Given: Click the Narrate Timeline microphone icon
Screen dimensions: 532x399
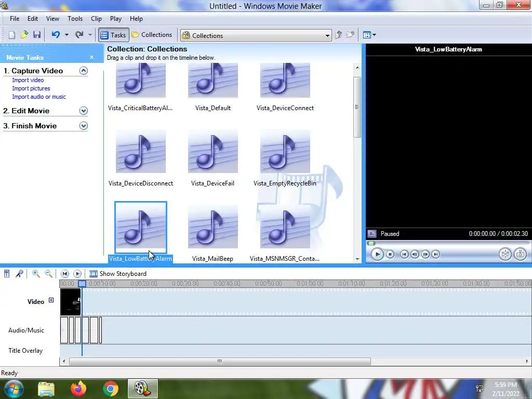Looking at the screenshot, I should [19, 273].
